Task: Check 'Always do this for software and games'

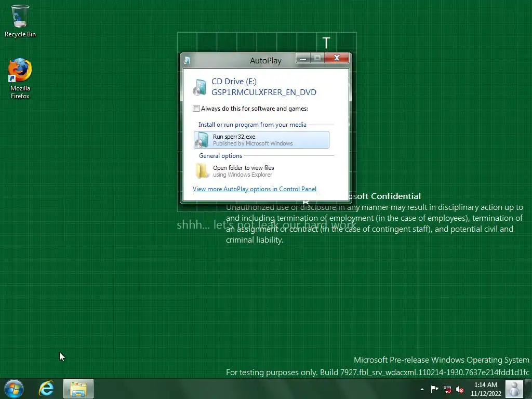Action: coord(196,109)
